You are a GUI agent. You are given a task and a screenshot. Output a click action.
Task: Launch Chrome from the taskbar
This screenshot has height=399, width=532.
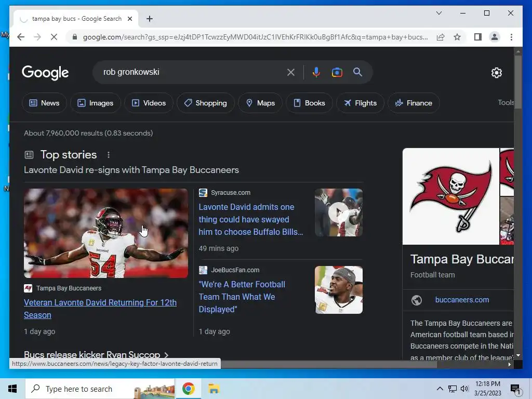(x=188, y=389)
